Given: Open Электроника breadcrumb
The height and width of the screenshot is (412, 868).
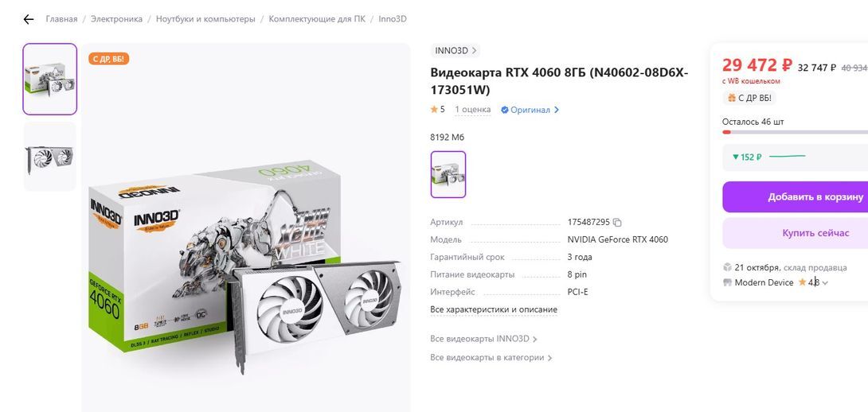Looking at the screenshot, I should (x=116, y=19).
